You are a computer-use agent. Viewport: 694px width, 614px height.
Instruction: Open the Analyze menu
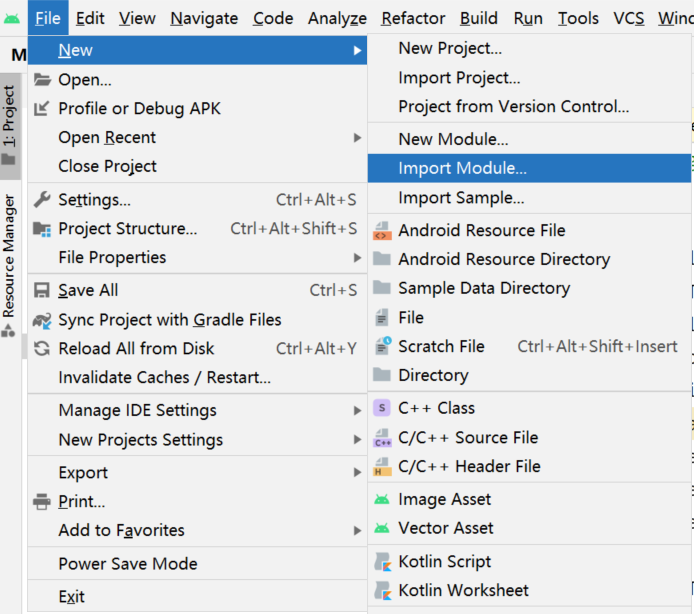[337, 18]
